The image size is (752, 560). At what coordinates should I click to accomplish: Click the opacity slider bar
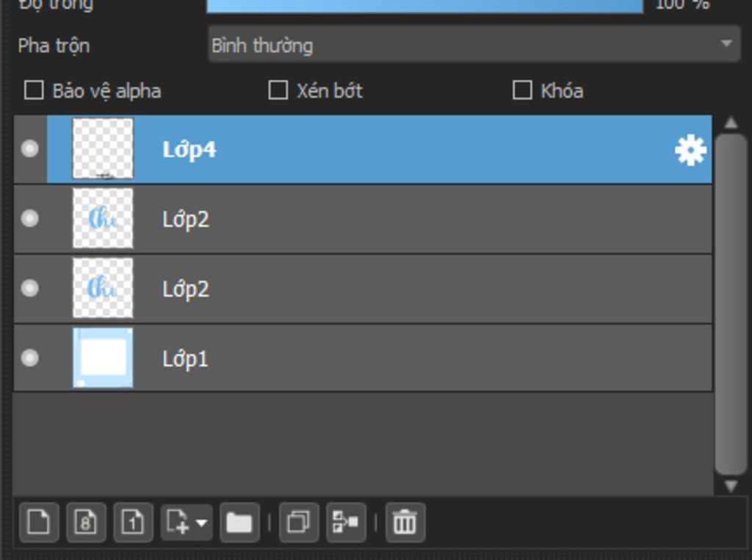coord(424,5)
